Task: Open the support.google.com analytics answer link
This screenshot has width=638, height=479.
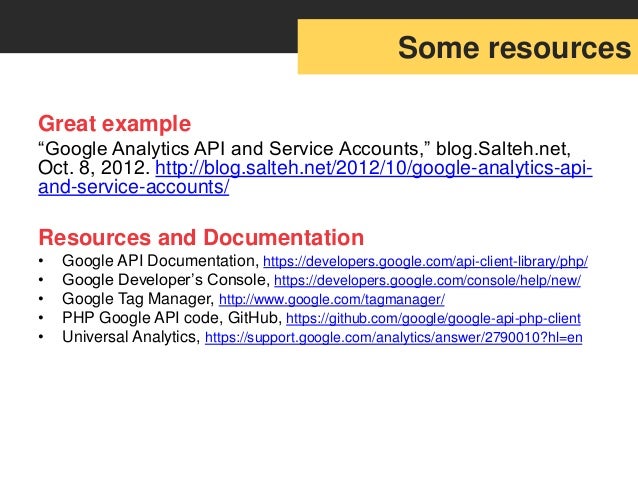Action: (393, 337)
